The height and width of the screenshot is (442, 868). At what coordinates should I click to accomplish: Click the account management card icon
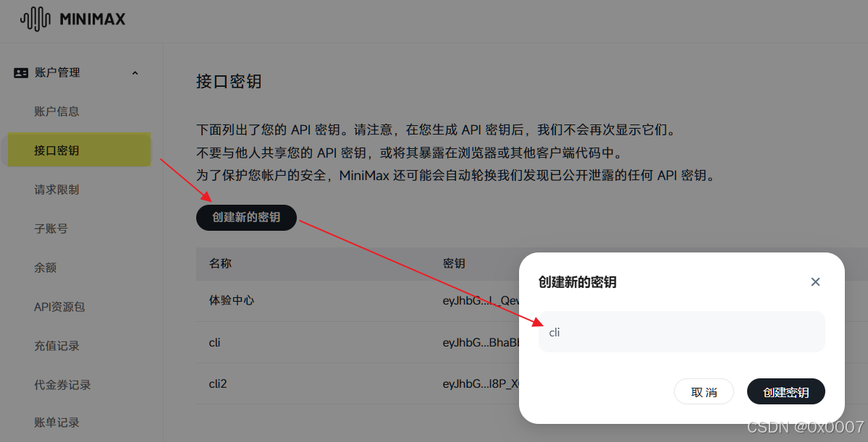21,73
